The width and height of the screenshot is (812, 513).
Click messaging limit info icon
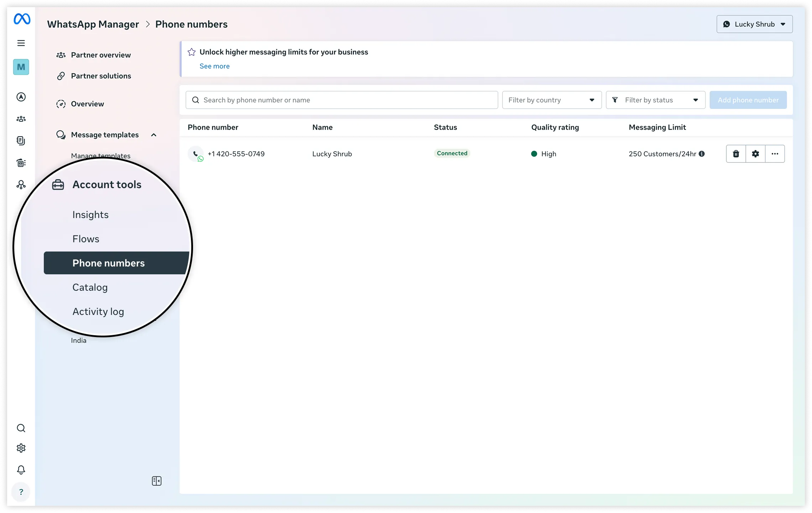702,154
